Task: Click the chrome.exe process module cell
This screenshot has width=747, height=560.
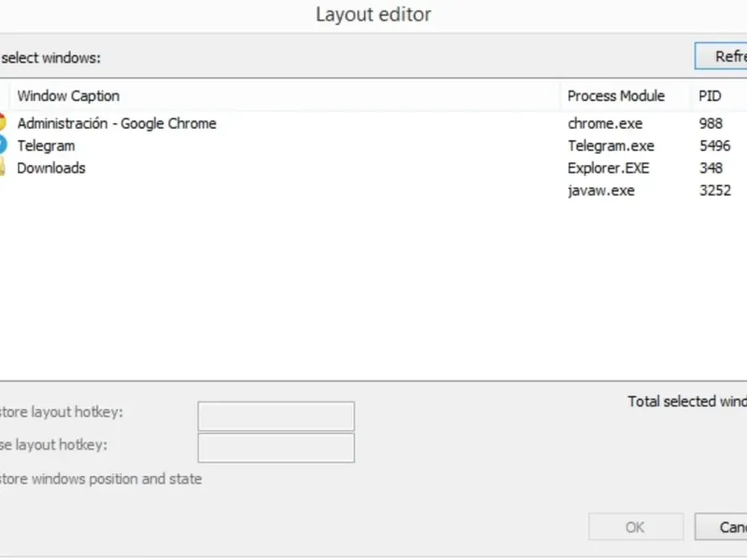Action: (604, 123)
